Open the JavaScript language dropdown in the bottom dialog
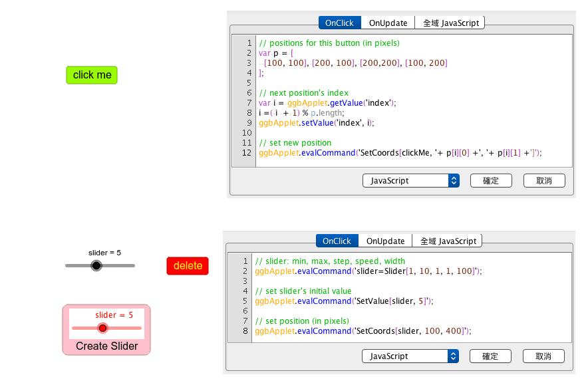 [406, 356]
